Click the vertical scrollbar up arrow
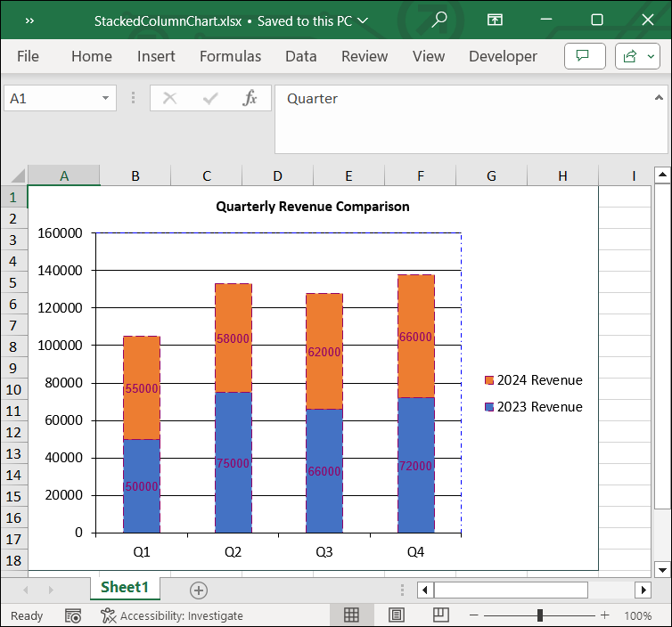This screenshot has width=672, height=627. pos(662,175)
